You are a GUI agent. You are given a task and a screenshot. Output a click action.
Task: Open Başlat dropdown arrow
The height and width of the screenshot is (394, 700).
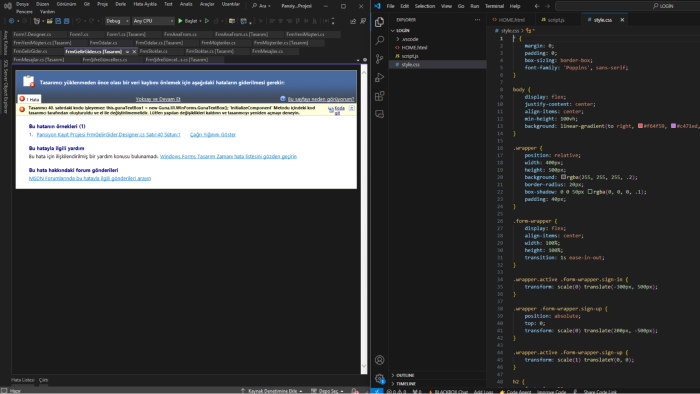click(x=200, y=21)
